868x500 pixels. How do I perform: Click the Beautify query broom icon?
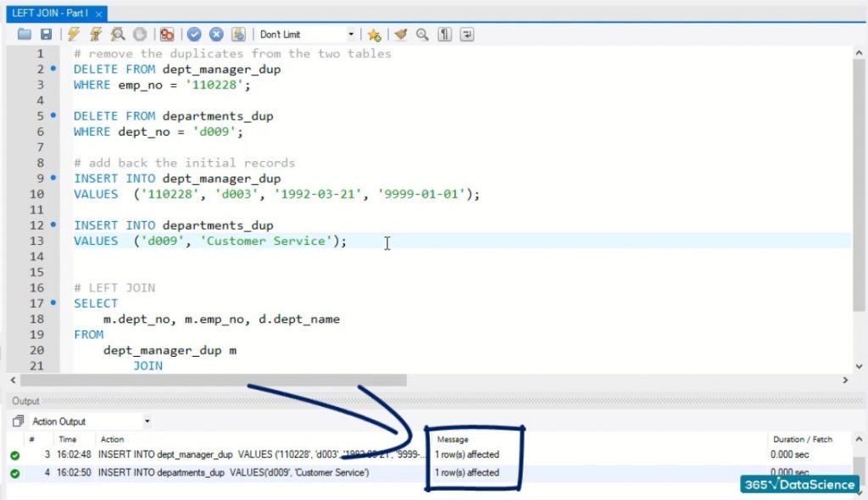(x=400, y=35)
